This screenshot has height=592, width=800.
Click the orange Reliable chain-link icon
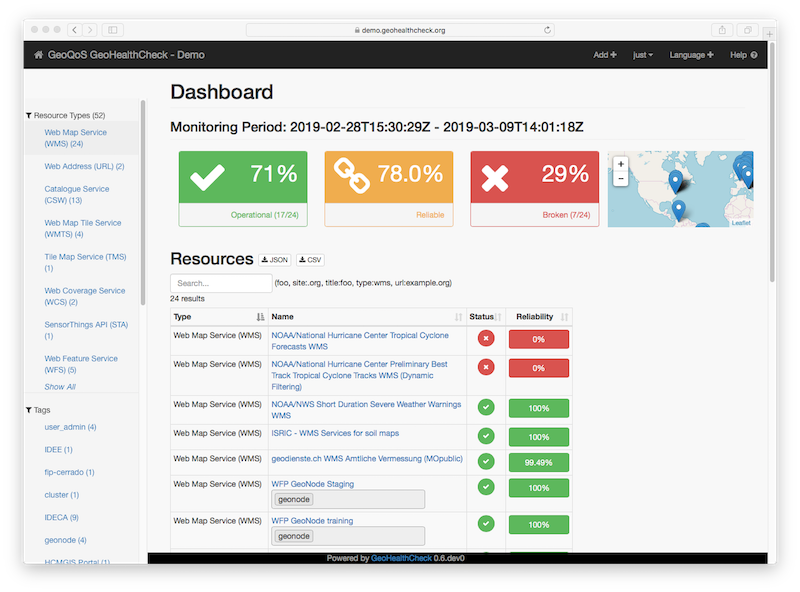pos(352,176)
